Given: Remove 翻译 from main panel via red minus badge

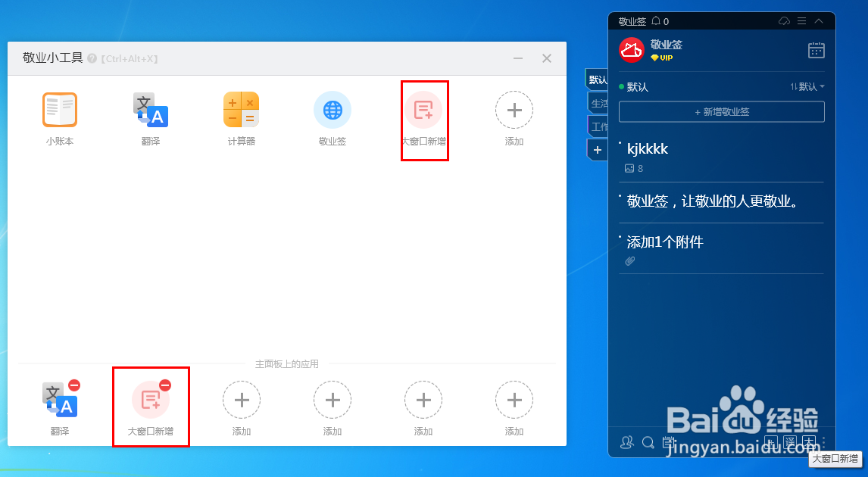Looking at the screenshot, I should (x=74, y=385).
